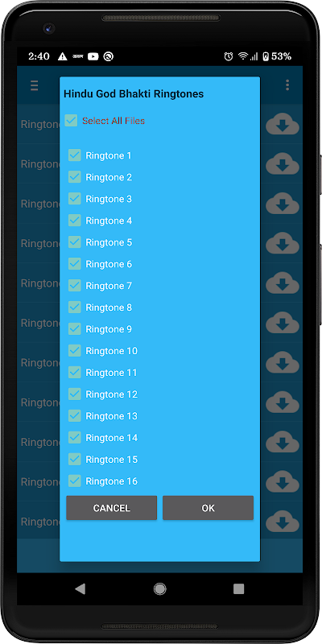Open the three-dot overflow menu
Screen dimensions: 322x644
coord(287,85)
